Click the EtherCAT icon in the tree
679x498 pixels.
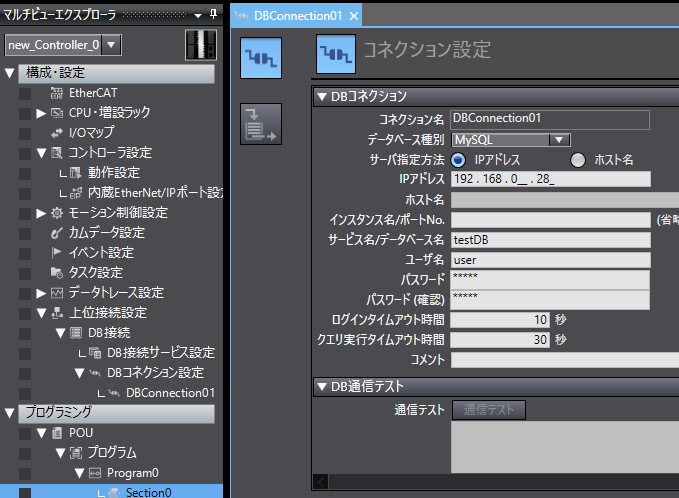(x=57, y=93)
